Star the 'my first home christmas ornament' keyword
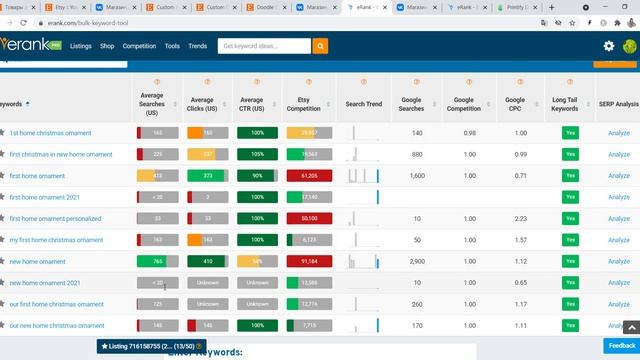 click(2, 239)
